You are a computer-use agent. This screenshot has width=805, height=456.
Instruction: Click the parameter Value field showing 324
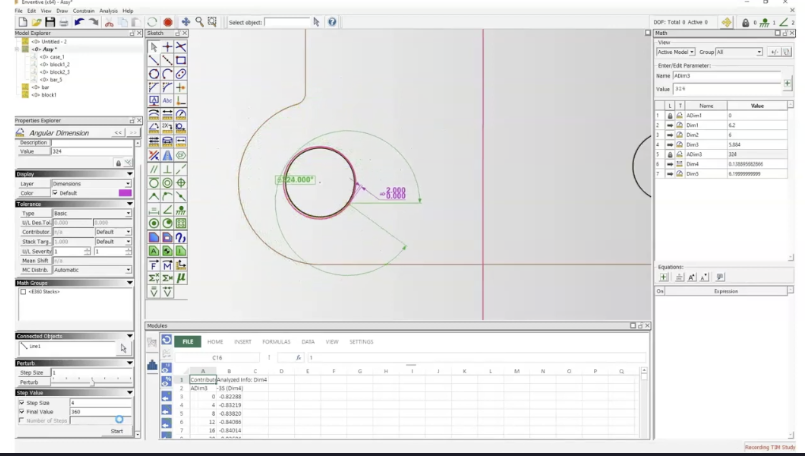coord(725,89)
